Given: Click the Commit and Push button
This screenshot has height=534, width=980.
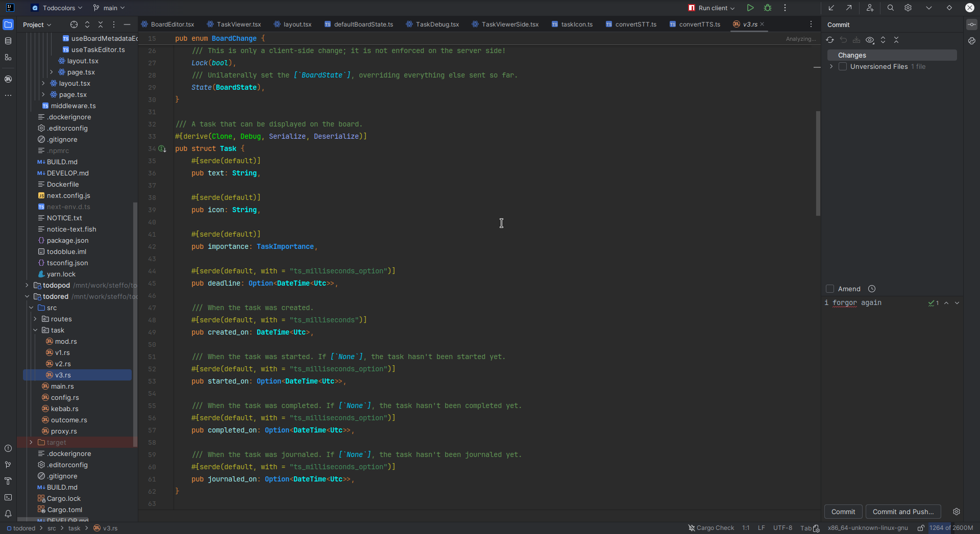Looking at the screenshot, I should pos(903,512).
